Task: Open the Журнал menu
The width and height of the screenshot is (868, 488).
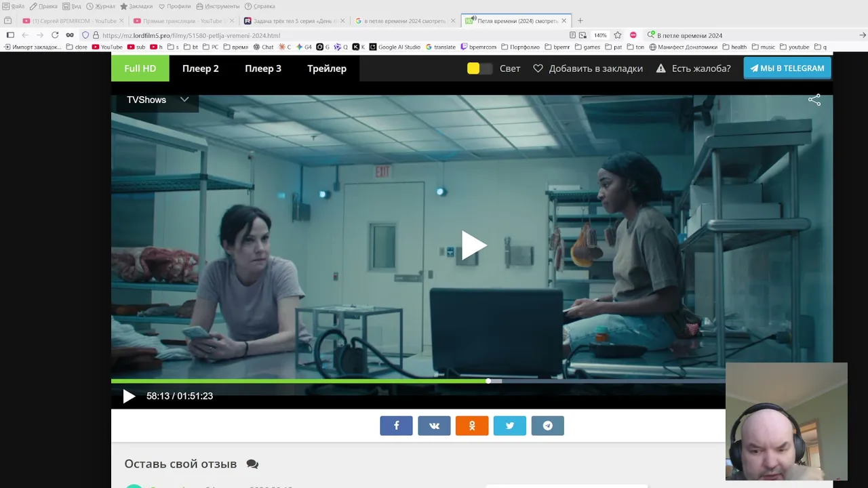Action: (100, 6)
